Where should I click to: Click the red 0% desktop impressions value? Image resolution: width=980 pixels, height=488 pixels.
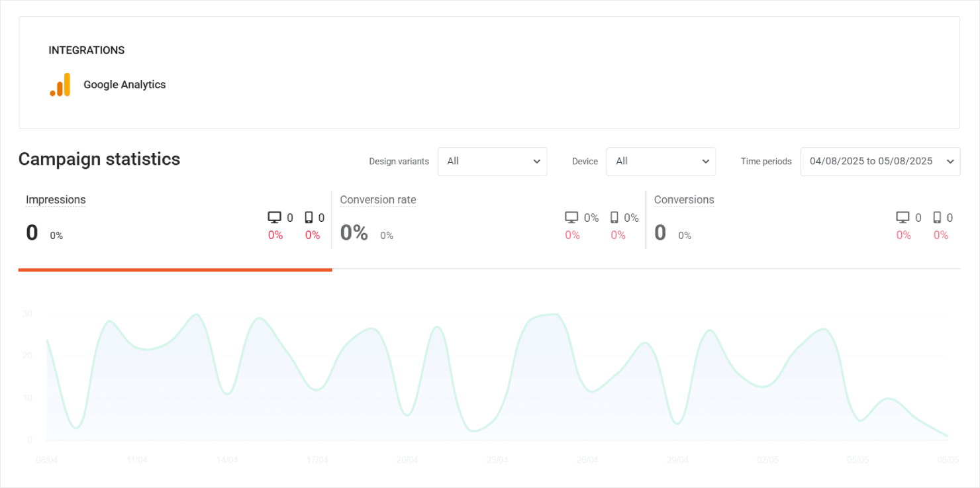click(276, 234)
